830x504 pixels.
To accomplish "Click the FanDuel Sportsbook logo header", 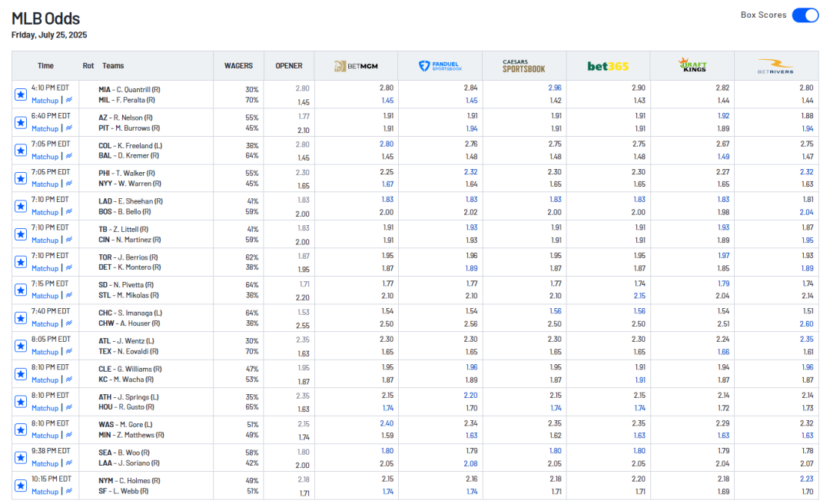I will tap(440, 66).
